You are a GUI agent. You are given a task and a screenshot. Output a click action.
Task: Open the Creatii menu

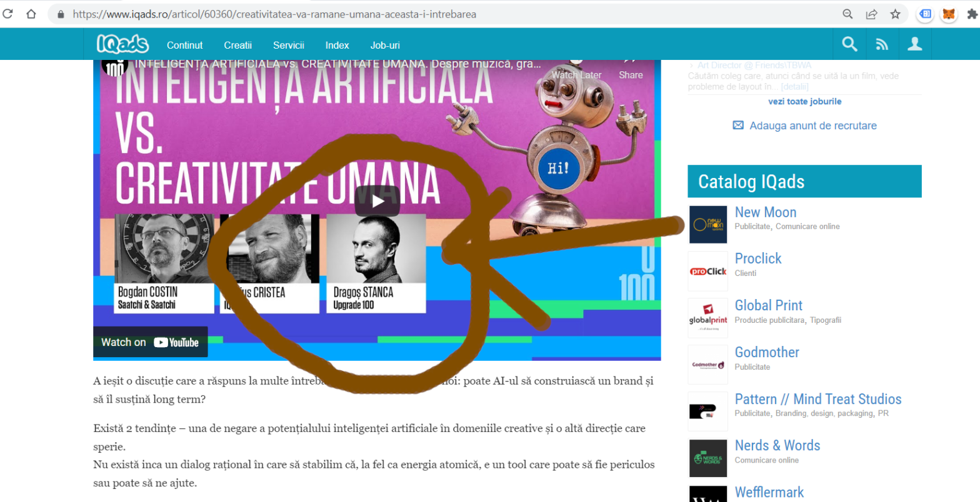[237, 45]
